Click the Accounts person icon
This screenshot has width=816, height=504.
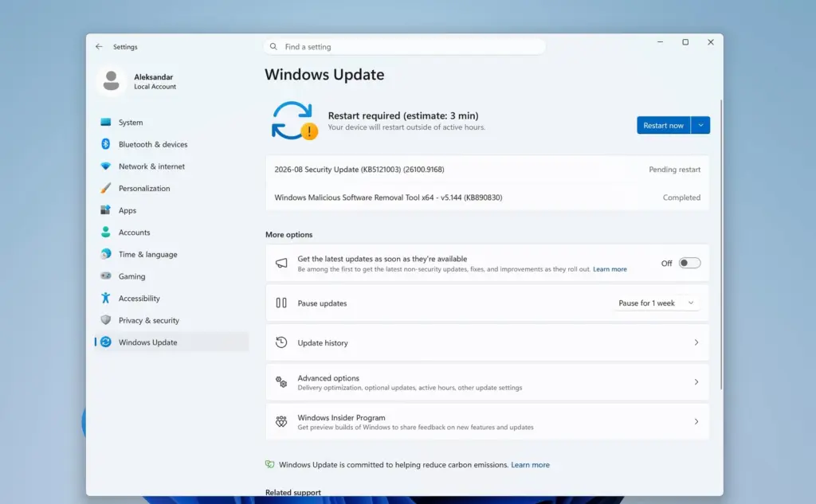[106, 232]
